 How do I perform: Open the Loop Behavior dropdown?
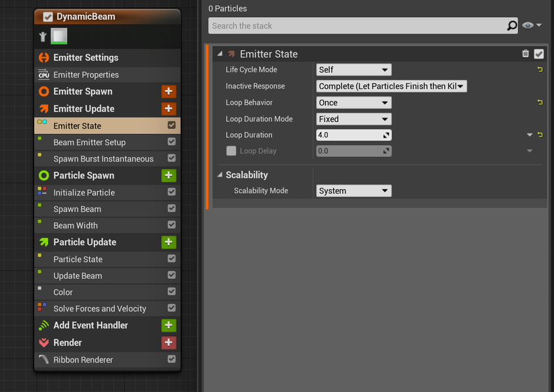pos(354,102)
